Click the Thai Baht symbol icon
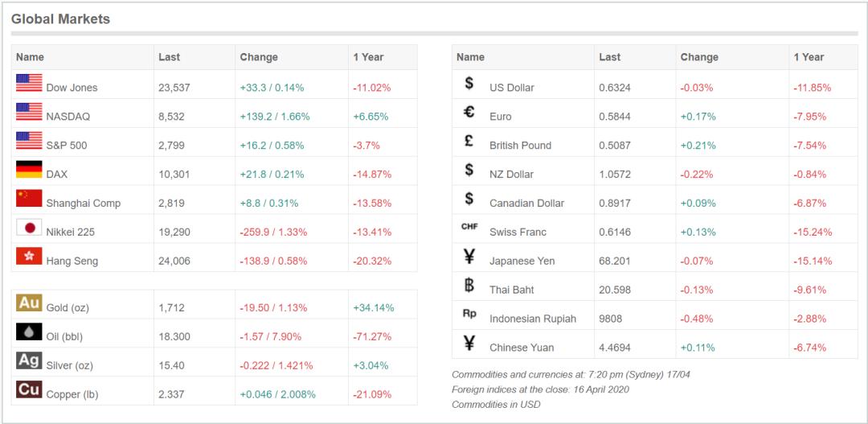Viewport: 868px width, 424px height. coord(469,285)
